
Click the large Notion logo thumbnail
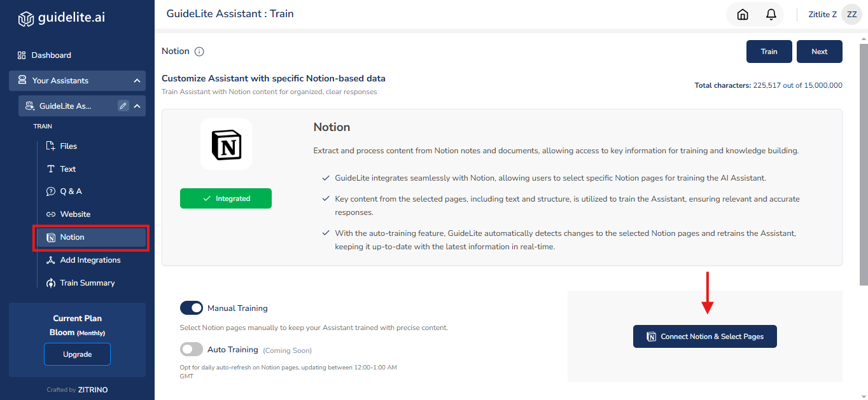pyautogui.click(x=226, y=144)
